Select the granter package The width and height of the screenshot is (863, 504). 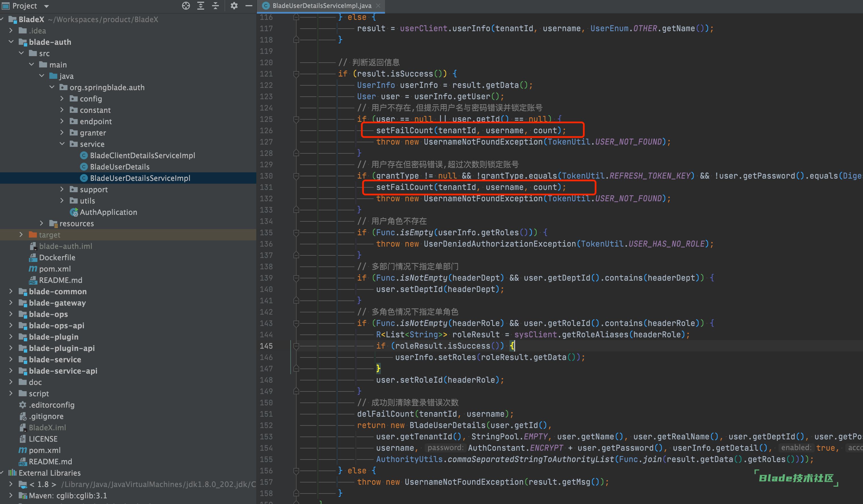pos(93,133)
